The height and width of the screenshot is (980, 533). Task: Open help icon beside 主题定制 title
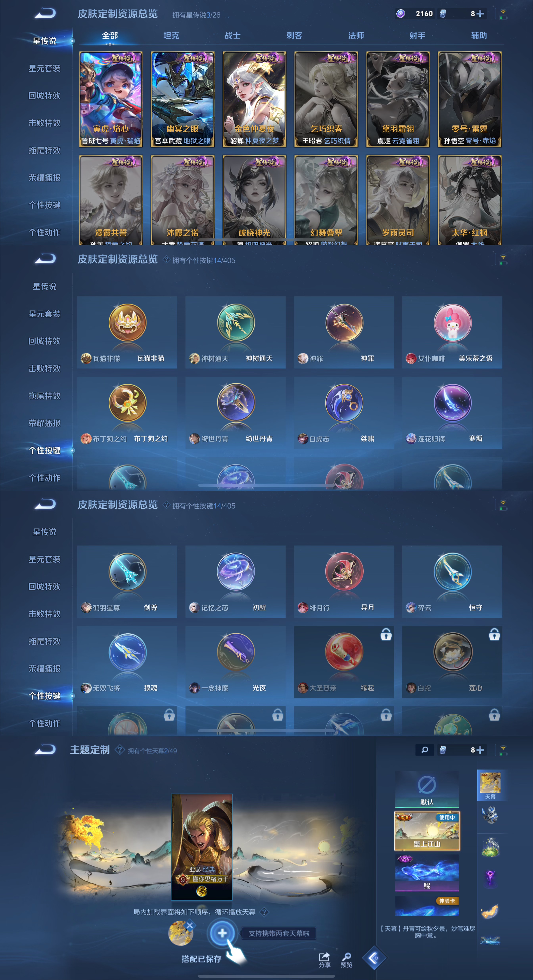click(120, 750)
